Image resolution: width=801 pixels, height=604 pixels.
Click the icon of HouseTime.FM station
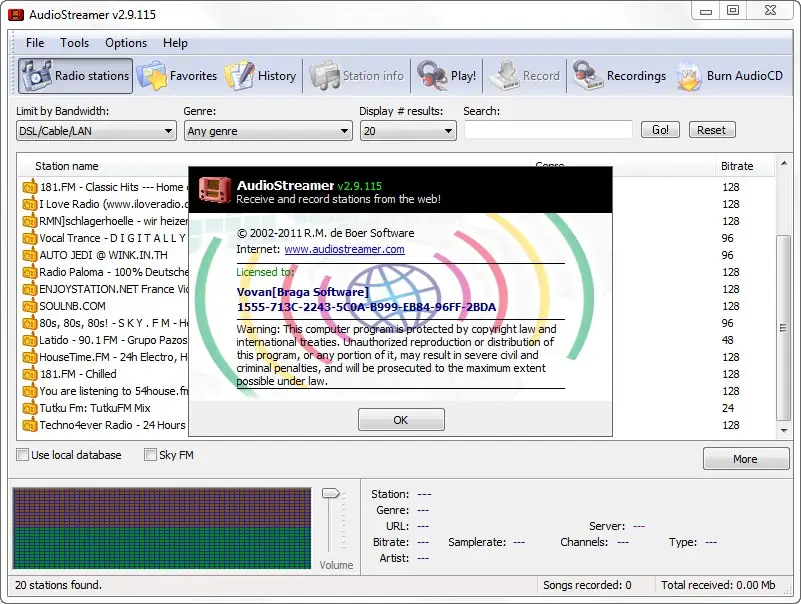click(30, 357)
